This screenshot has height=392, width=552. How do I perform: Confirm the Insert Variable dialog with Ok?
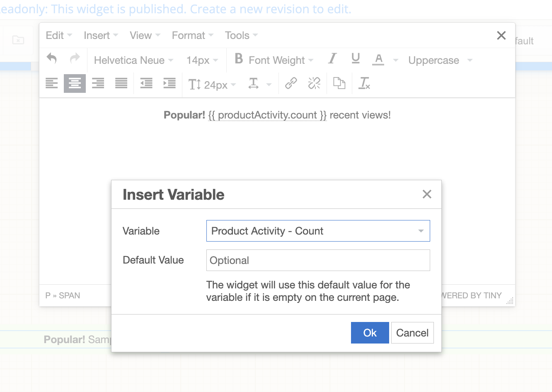coord(370,333)
